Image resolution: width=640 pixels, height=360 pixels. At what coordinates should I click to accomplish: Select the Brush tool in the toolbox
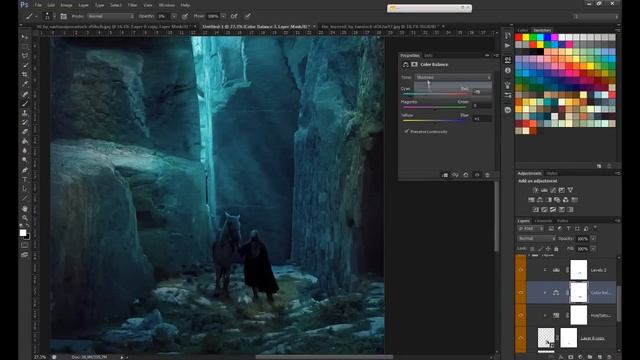click(x=25, y=103)
